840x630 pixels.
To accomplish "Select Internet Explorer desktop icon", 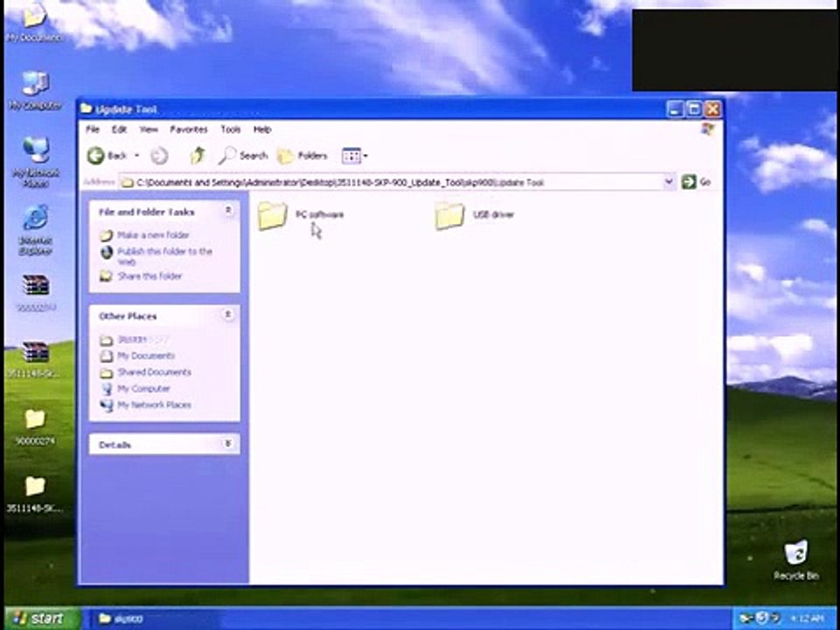I will 35,230.
